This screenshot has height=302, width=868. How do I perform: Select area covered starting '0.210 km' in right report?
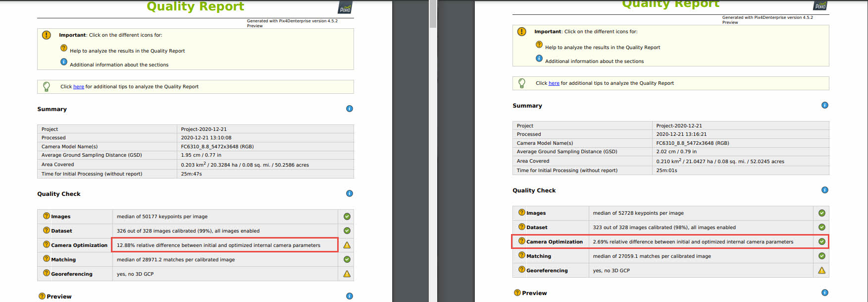[x=720, y=161]
